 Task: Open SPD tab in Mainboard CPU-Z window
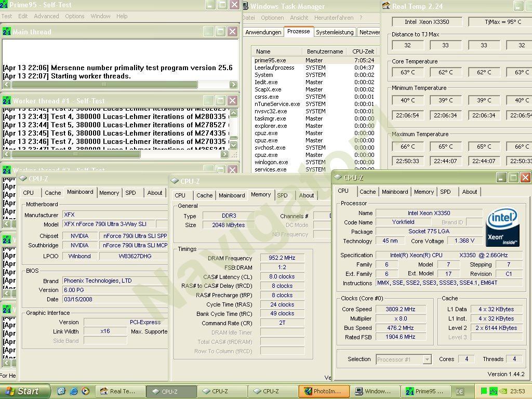pyautogui.click(x=130, y=193)
